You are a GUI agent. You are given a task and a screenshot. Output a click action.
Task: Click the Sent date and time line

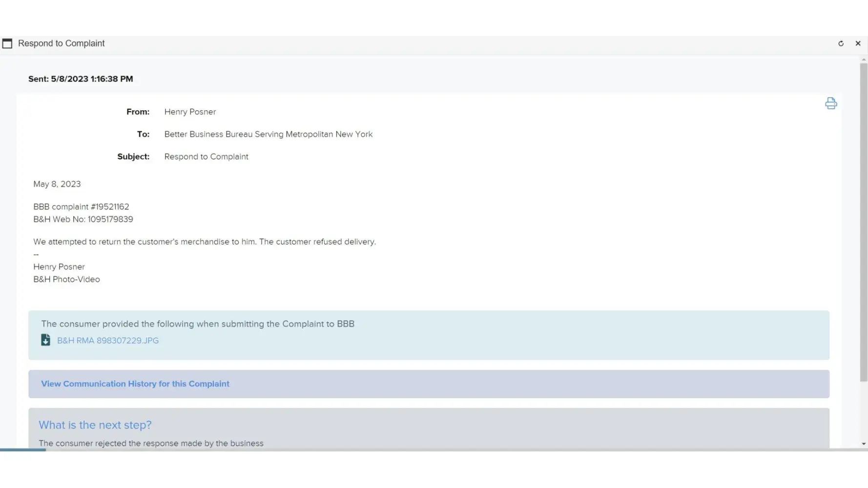pyautogui.click(x=81, y=79)
